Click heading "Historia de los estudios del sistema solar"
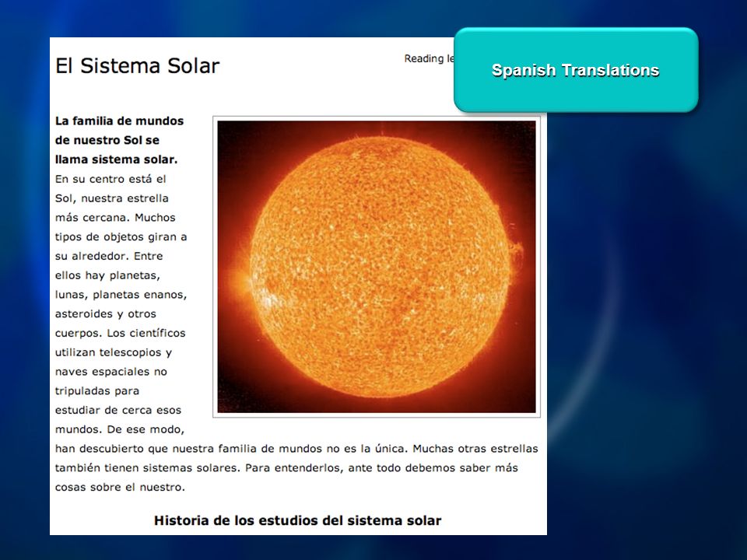 [297, 520]
